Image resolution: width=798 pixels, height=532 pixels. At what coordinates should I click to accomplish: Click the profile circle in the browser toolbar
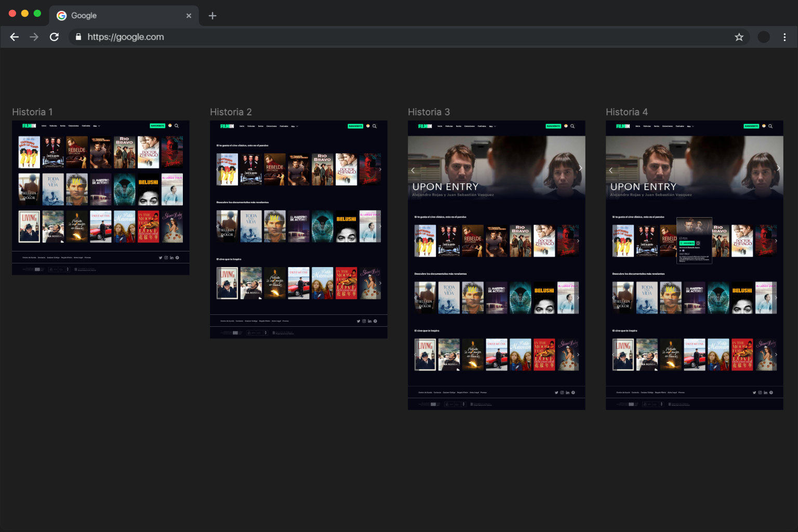click(764, 37)
